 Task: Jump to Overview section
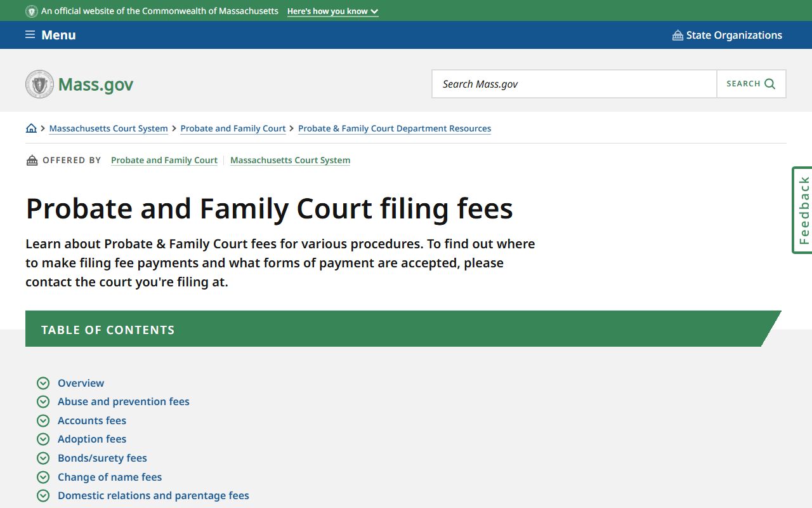[81, 383]
